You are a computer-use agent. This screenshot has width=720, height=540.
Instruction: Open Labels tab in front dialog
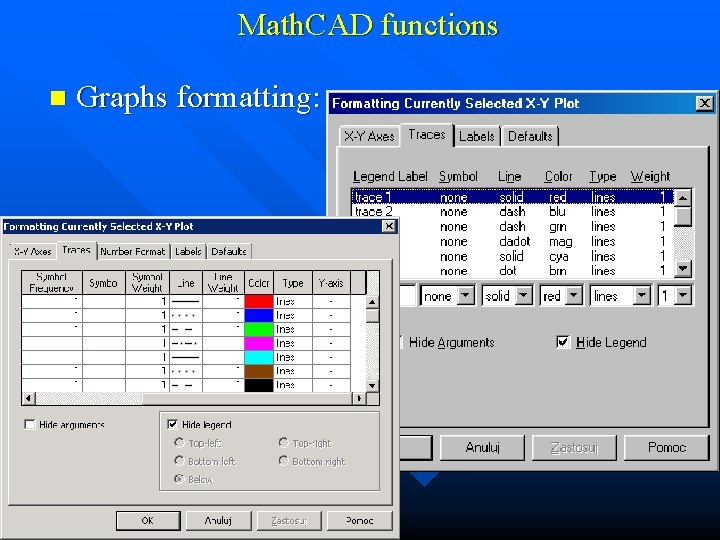188,252
